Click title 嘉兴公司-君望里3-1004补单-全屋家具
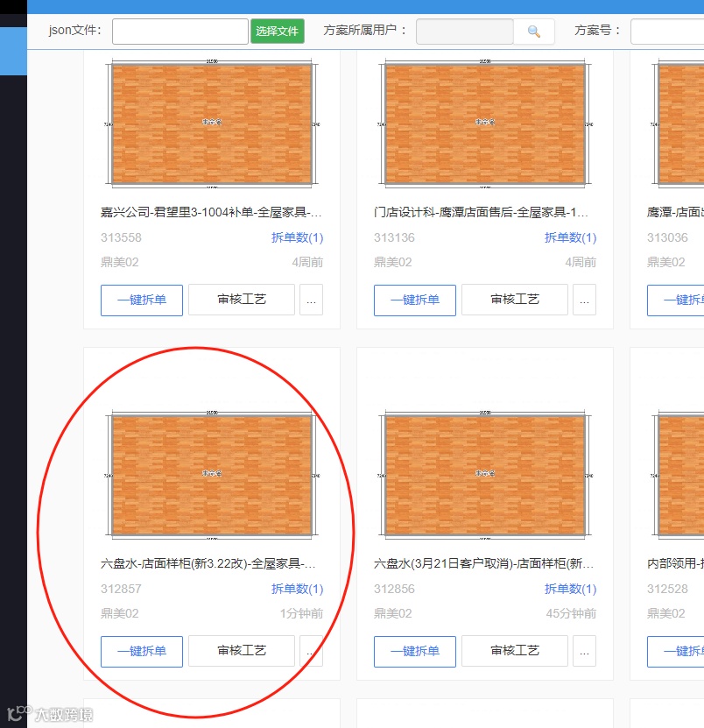This screenshot has height=728, width=704. pyautogui.click(x=211, y=212)
